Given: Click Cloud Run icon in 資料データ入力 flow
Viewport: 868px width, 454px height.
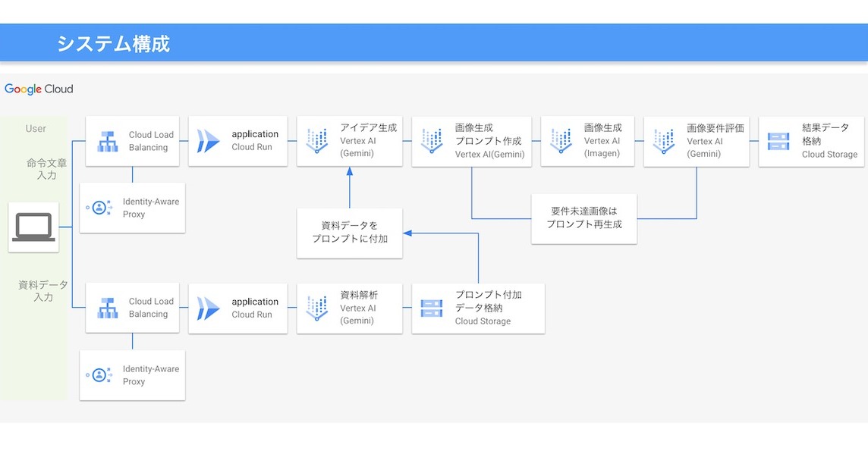Looking at the screenshot, I should [208, 308].
